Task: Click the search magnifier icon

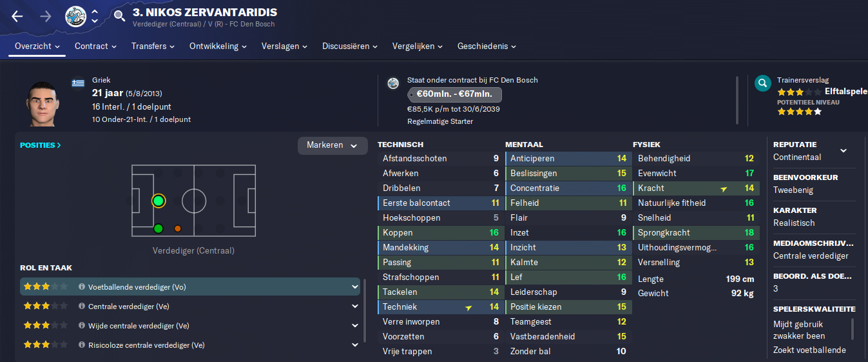Action: pyautogui.click(x=119, y=16)
